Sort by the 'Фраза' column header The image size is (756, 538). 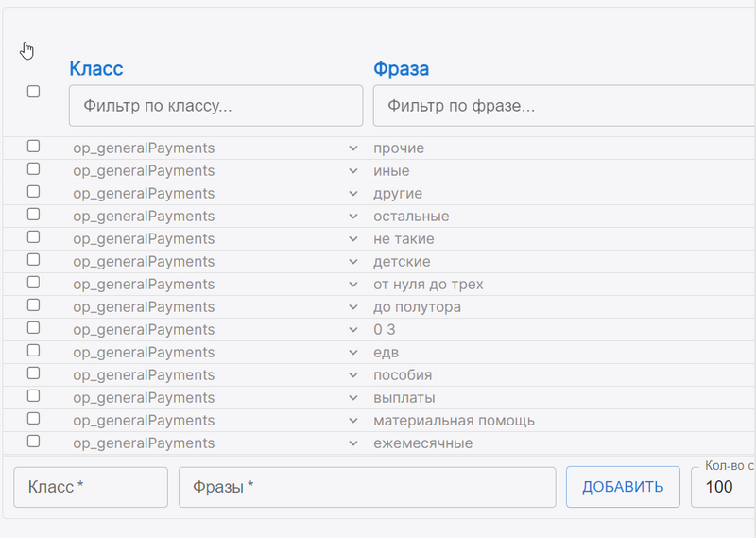401,68
